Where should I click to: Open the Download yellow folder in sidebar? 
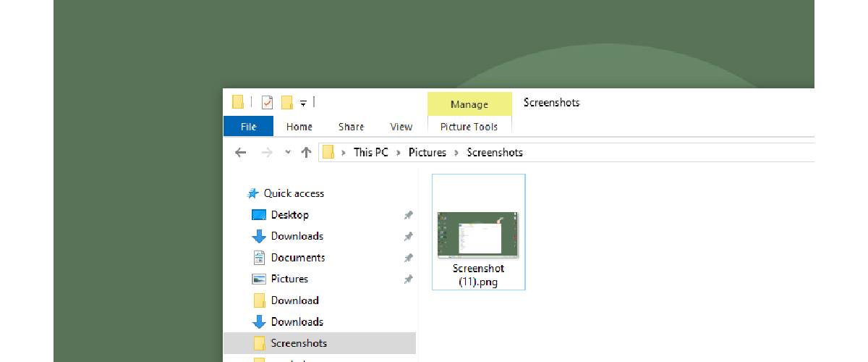tap(294, 300)
